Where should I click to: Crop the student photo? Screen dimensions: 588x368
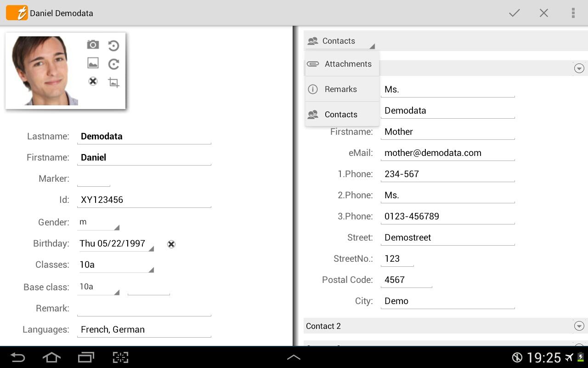[x=113, y=82]
